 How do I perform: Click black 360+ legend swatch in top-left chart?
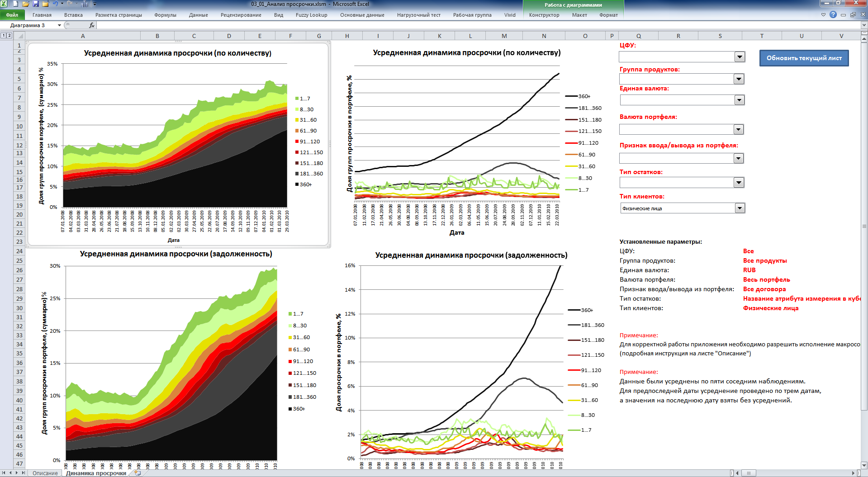point(297,184)
